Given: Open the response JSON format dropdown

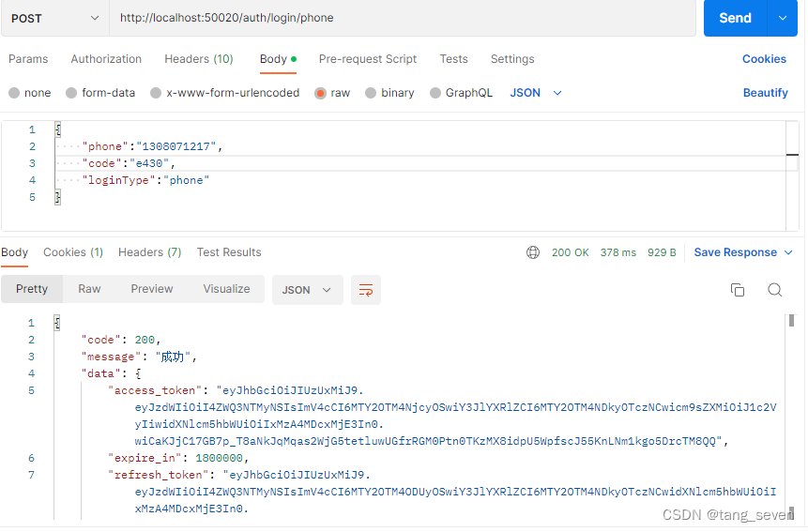Looking at the screenshot, I should 307,290.
